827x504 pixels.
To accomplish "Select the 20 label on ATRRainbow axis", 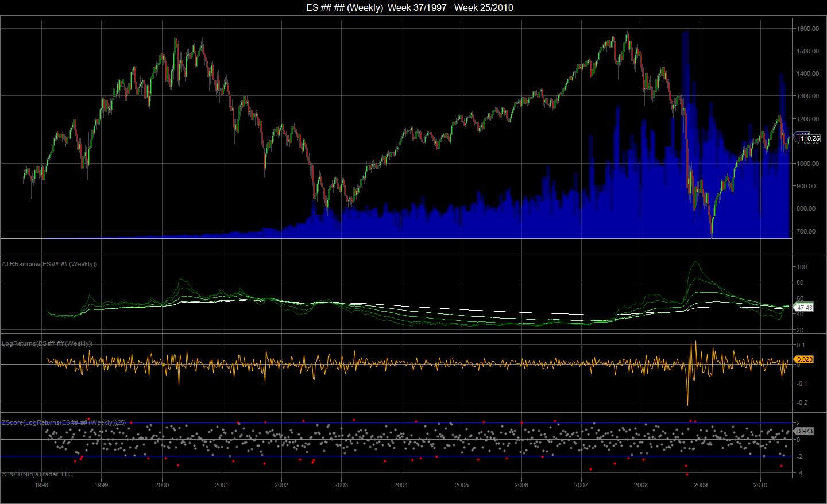I will tap(801, 331).
